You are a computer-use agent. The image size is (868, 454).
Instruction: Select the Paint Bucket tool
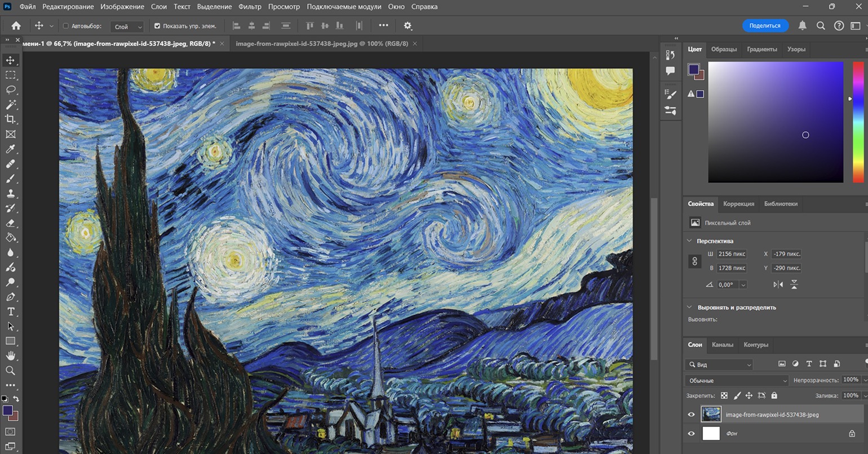click(10, 238)
